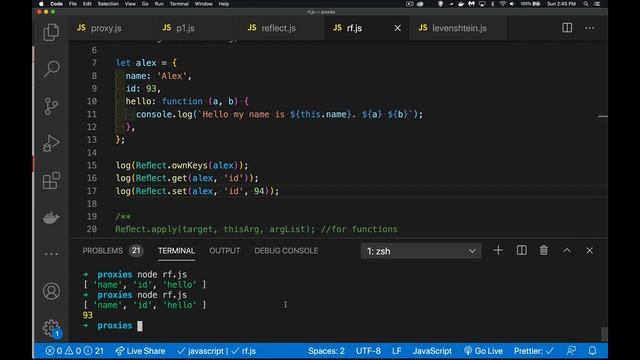Viewport: 640px width, 360px height.
Task: Click Prettier status indicator
Action: tap(534, 351)
